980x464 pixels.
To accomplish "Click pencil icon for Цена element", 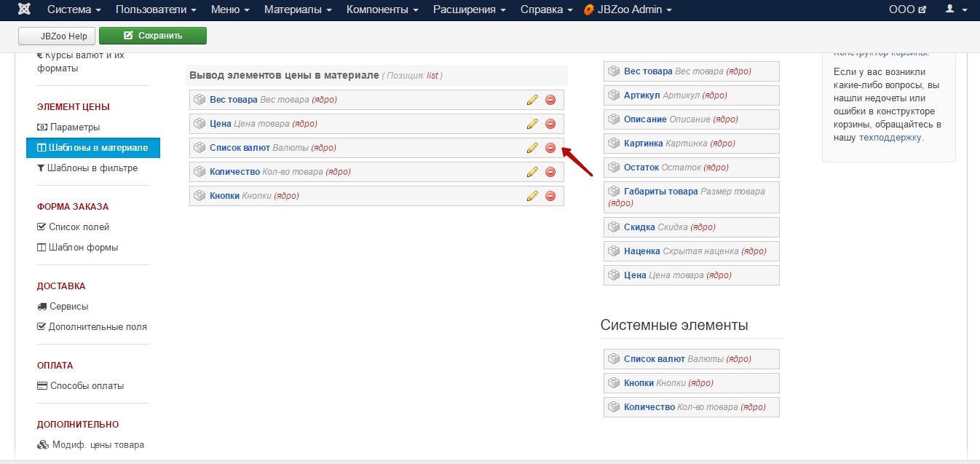I will coord(532,124).
